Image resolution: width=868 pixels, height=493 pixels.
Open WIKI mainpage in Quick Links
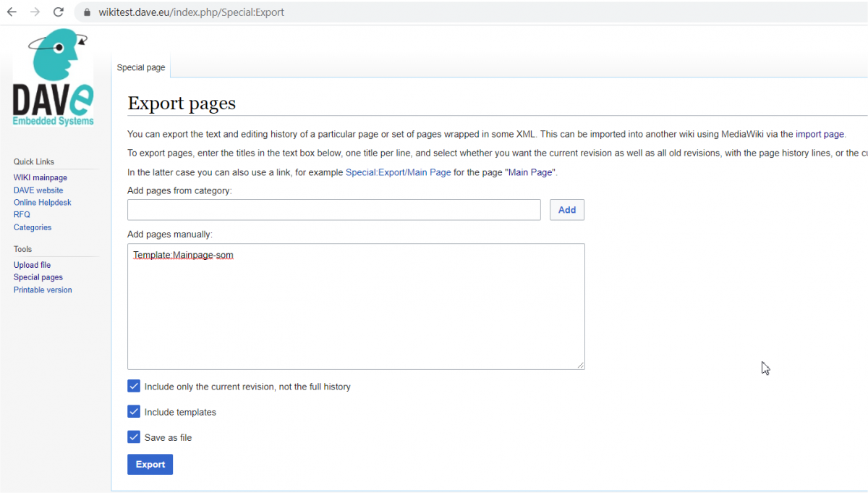41,178
